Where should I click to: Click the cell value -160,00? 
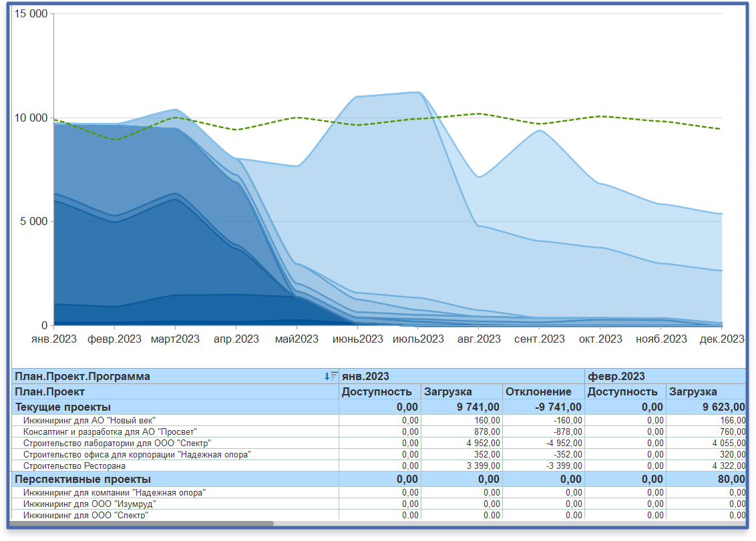[568, 421]
